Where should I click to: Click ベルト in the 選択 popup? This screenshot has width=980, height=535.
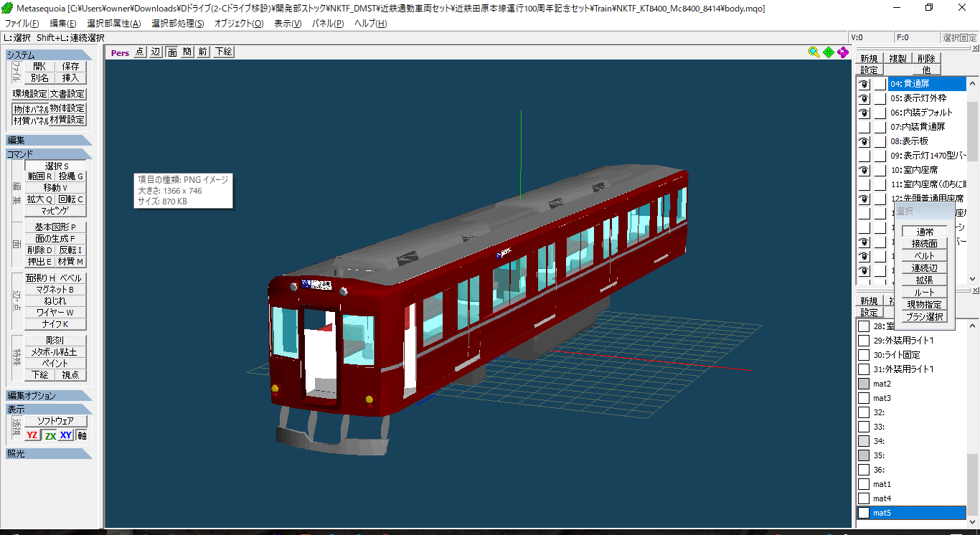(925, 256)
